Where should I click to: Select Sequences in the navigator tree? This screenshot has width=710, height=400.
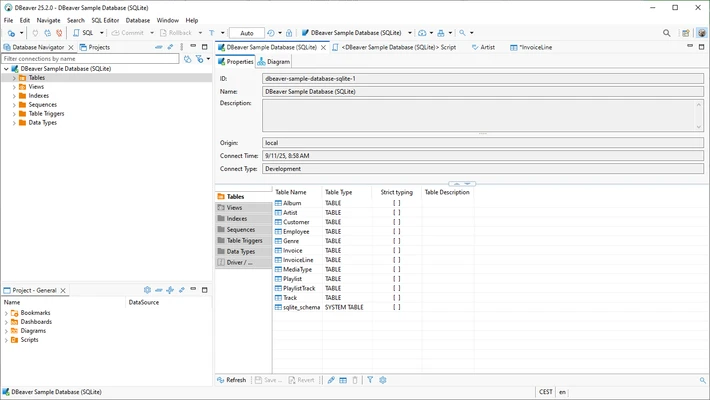[x=43, y=105]
